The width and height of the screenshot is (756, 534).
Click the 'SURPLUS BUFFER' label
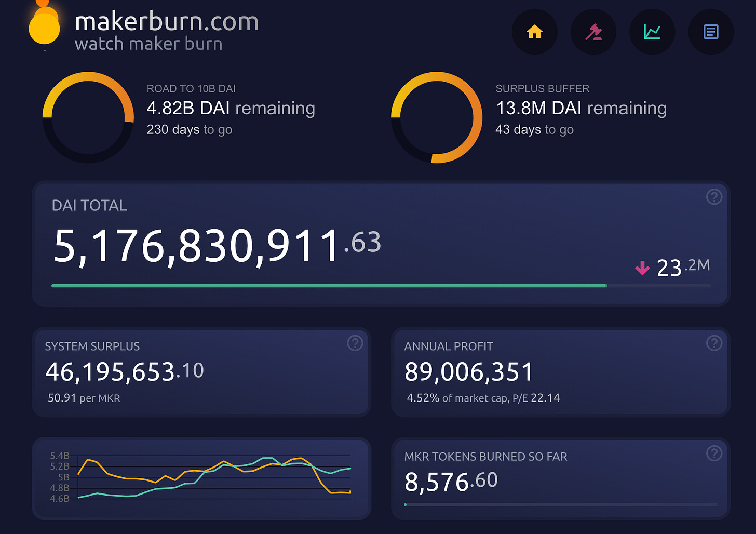(x=543, y=89)
